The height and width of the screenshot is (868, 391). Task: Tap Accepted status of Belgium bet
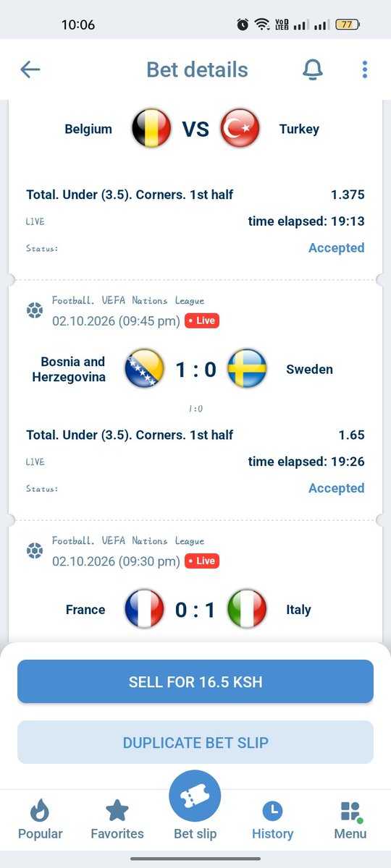337,247
